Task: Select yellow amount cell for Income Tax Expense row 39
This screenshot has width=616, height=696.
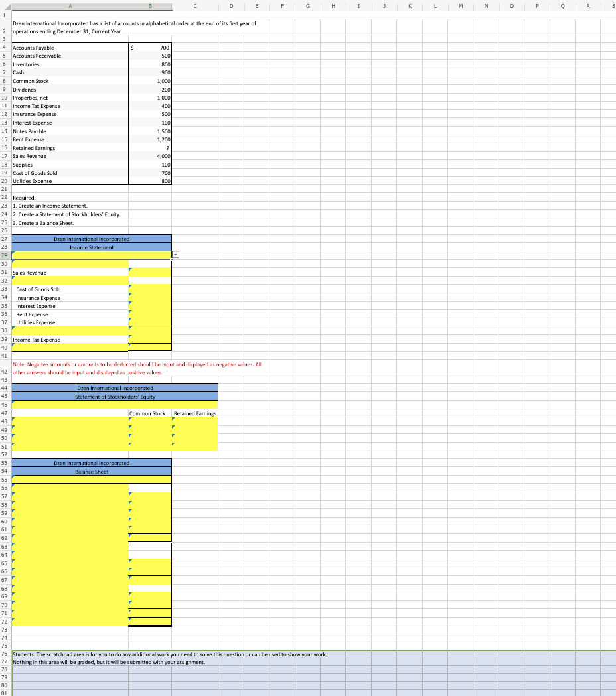Action: coord(150,339)
